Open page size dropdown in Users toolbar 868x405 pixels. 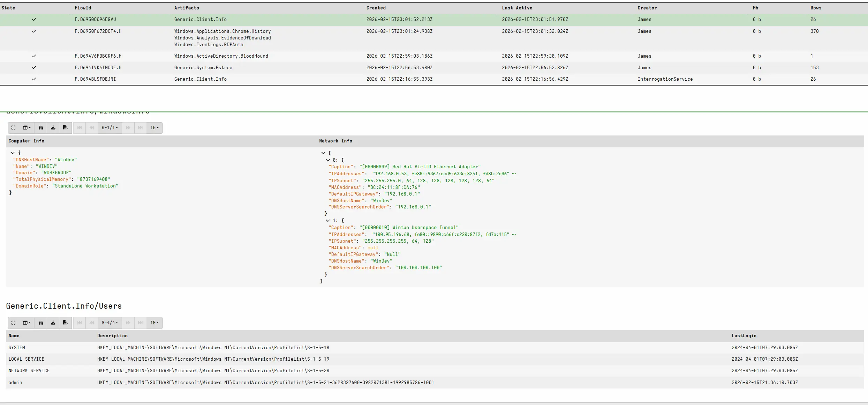pyautogui.click(x=154, y=323)
